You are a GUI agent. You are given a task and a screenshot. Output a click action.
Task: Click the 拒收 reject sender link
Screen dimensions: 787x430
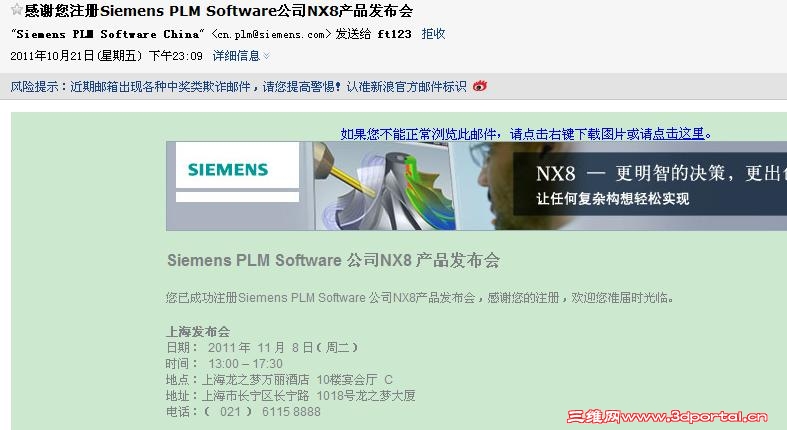tap(433, 34)
